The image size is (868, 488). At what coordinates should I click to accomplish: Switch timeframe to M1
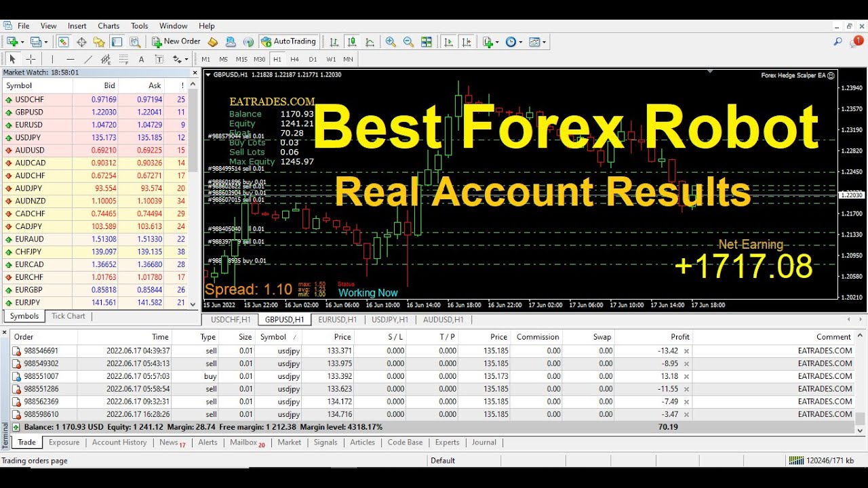(205, 59)
